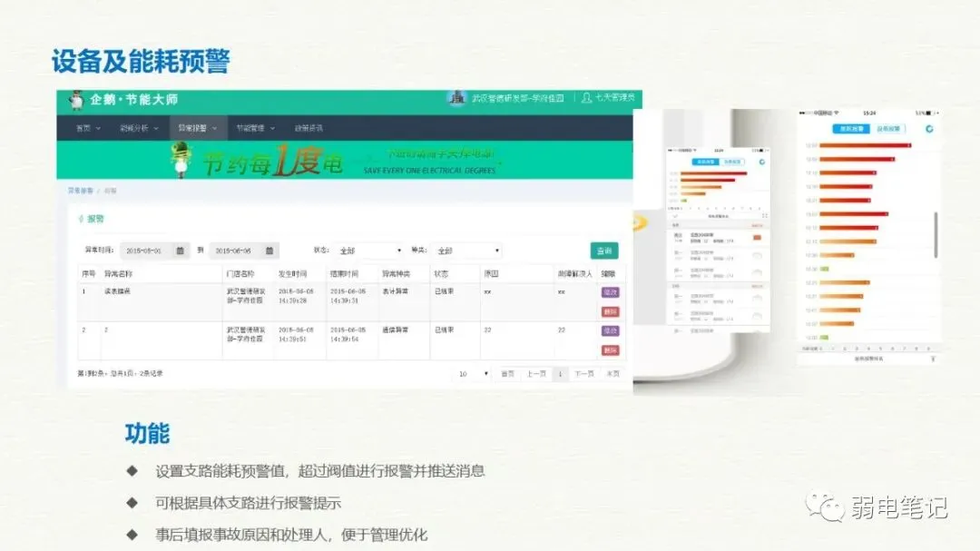Tap refresh icon on small phone screen
The width and height of the screenshot is (980, 551).
coord(762,162)
